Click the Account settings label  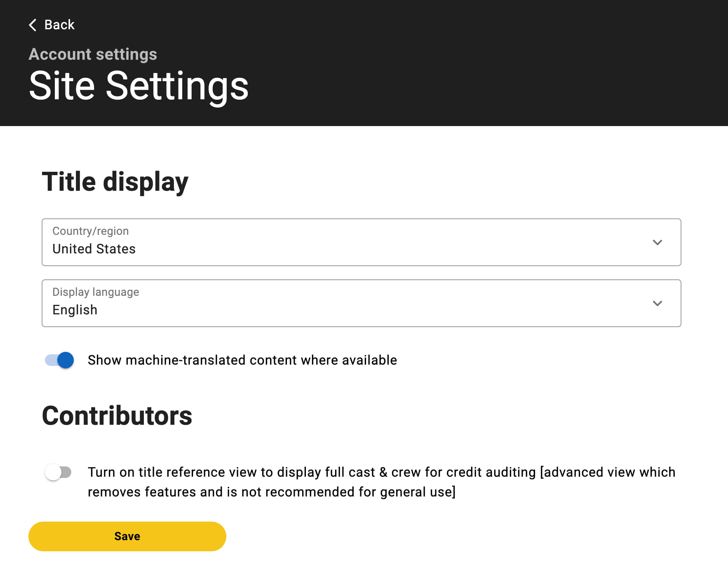pos(93,54)
